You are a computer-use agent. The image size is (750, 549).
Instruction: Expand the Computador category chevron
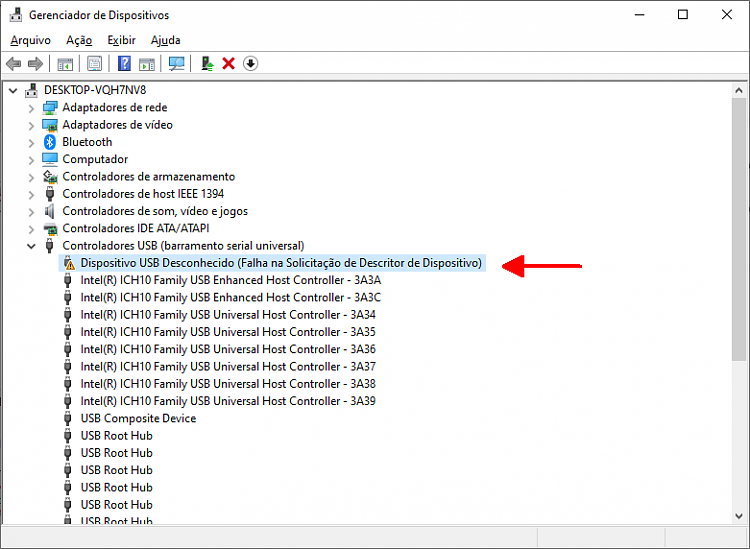31,160
